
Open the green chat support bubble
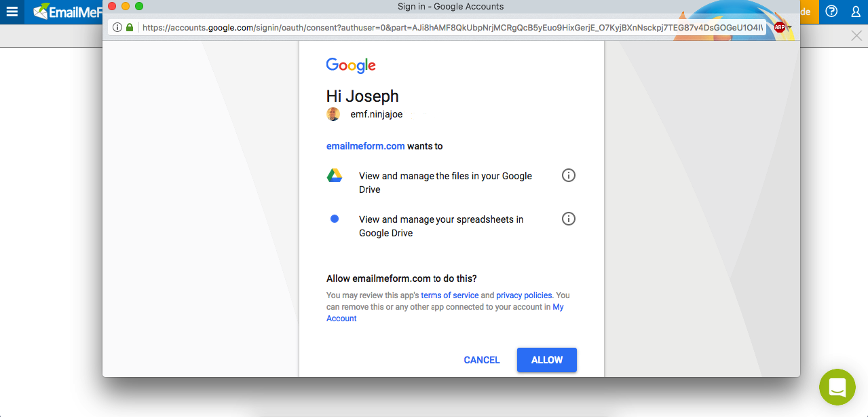coord(837,387)
